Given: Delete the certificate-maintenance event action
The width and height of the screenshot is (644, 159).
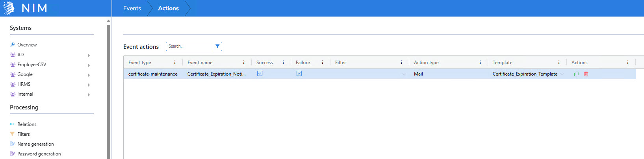Looking at the screenshot, I should coord(586,74).
